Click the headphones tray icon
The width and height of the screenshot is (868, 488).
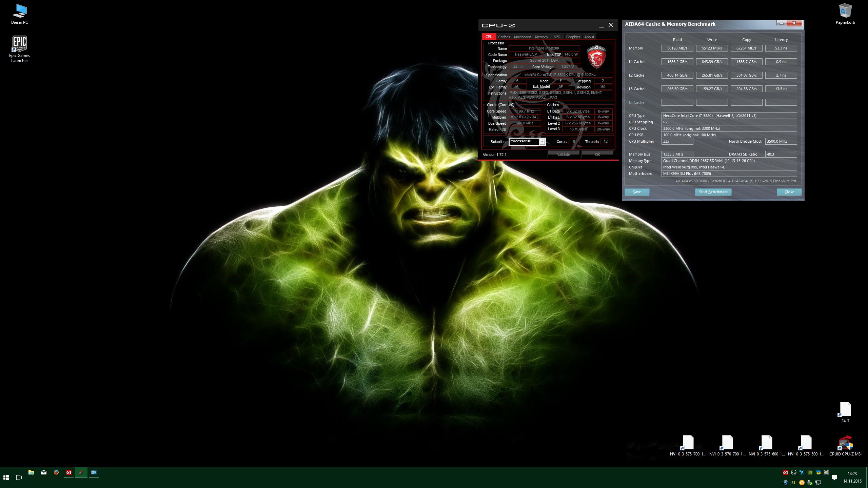(x=793, y=472)
